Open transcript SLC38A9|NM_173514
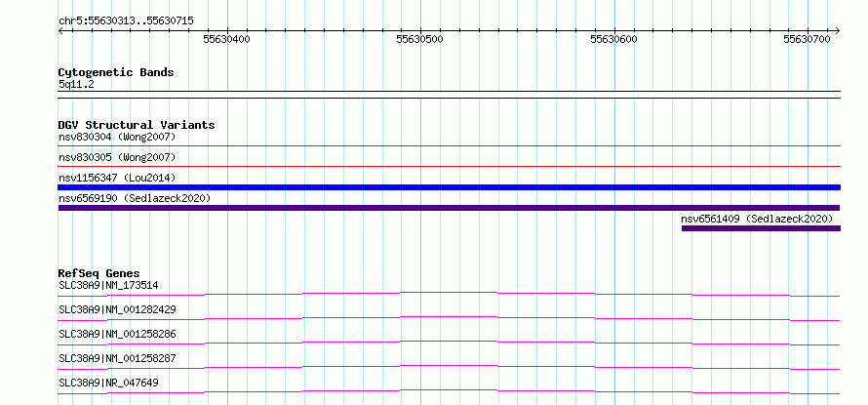 tap(108, 286)
